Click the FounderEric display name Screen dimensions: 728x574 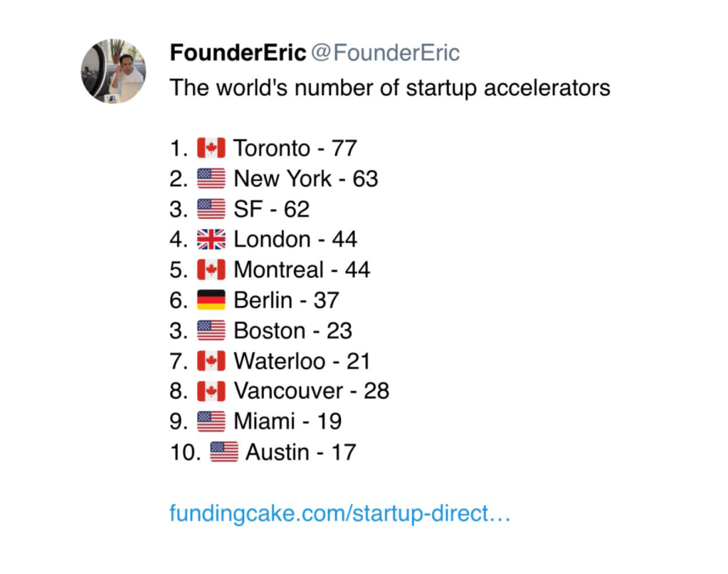pyautogui.click(x=238, y=53)
